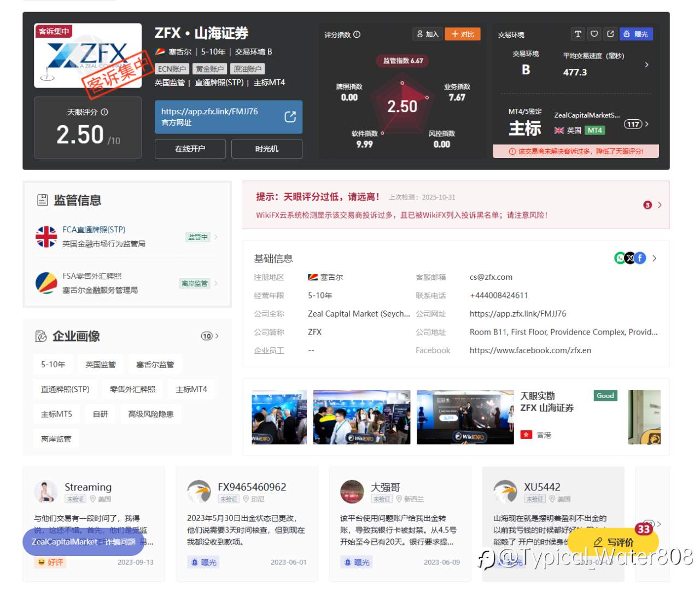Screen dimensions: 700x591
Task: Expand MT4/5鉴定 list with 117 count
Action: click(x=634, y=124)
